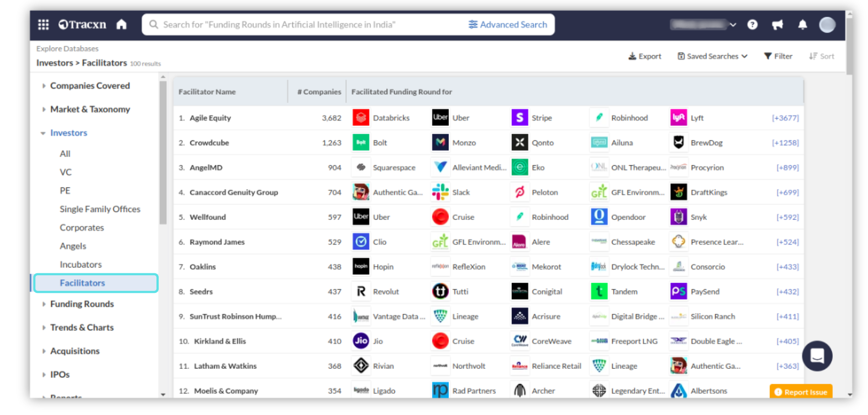Open Advanced Search

click(508, 24)
